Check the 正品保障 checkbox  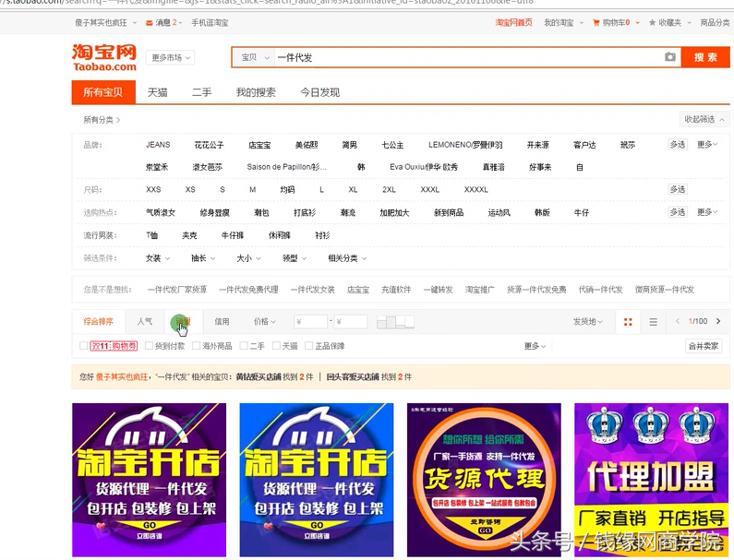click(308, 346)
